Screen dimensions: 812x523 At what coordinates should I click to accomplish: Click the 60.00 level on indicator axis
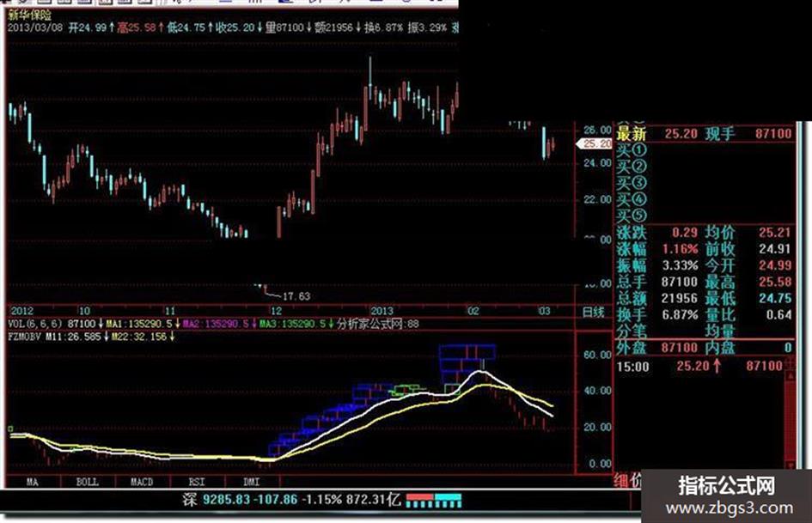[x=597, y=355]
